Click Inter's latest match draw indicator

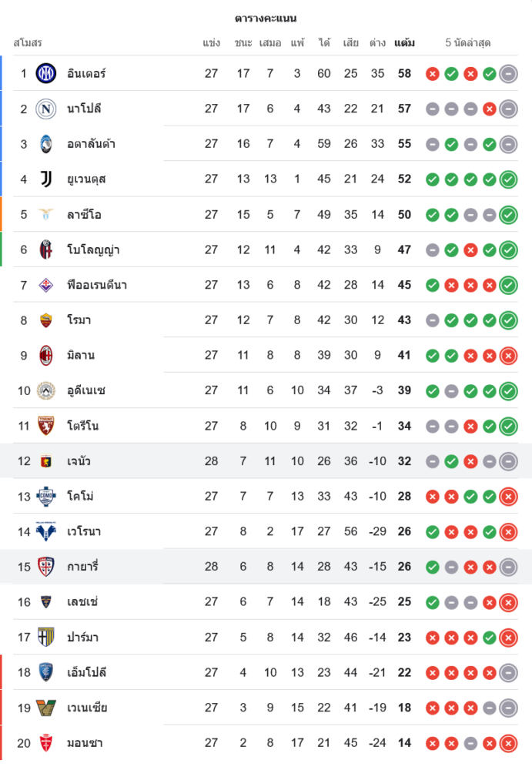[508, 74]
